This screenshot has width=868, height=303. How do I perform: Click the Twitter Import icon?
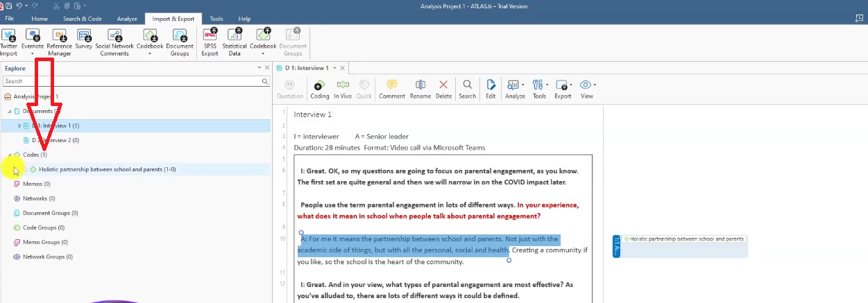click(x=9, y=35)
